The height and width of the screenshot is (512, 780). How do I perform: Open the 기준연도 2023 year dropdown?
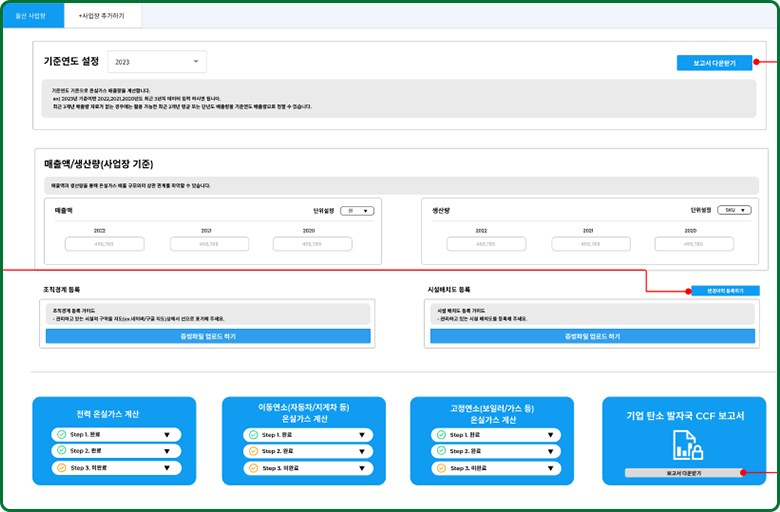(156, 62)
